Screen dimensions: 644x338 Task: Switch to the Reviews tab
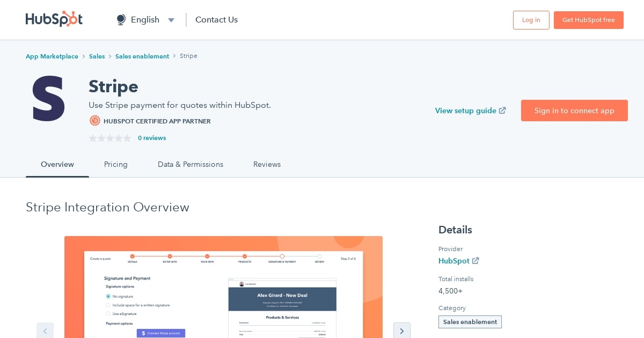267,165
